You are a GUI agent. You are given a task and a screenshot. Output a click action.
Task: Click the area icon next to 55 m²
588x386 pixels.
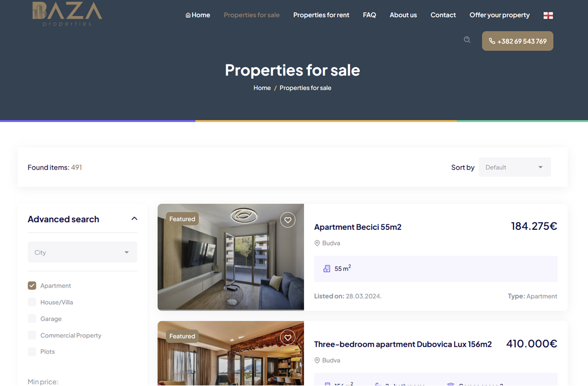click(x=326, y=269)
